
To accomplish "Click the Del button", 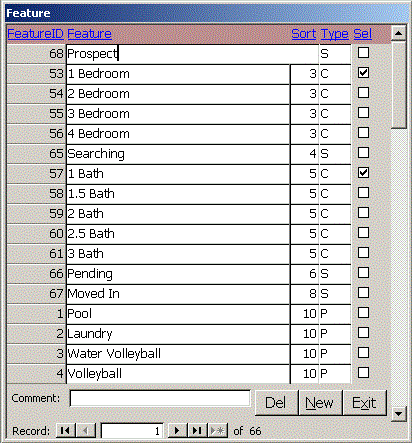I will tap(276, 403).
